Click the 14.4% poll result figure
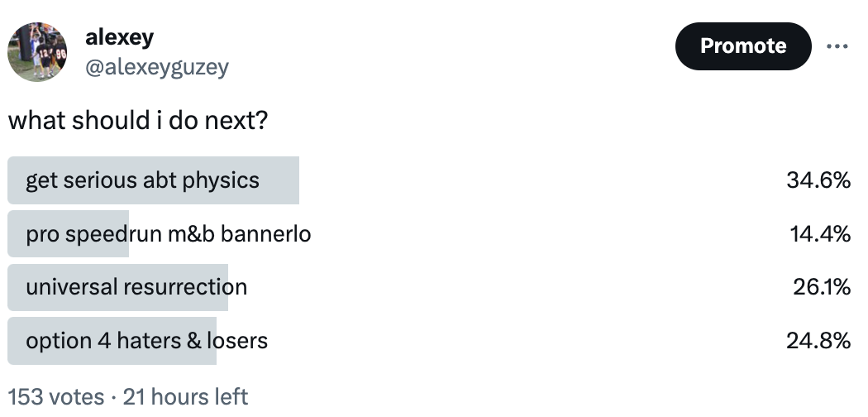This screenshot has height=417, width=868. 820,234
